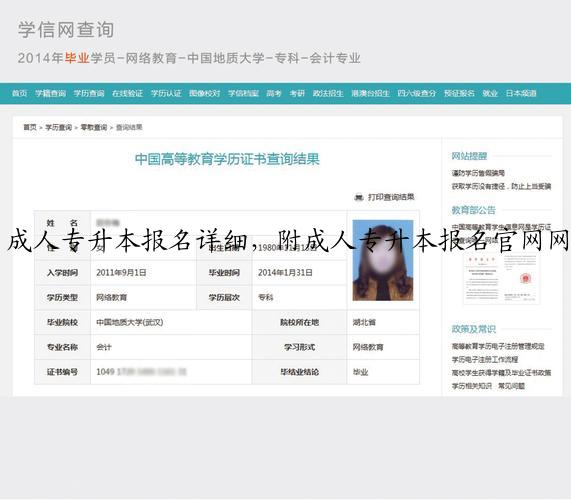The image size is (571, 500).
Task: Open the 学历相关知识 link
Action: tap(472, 386)
